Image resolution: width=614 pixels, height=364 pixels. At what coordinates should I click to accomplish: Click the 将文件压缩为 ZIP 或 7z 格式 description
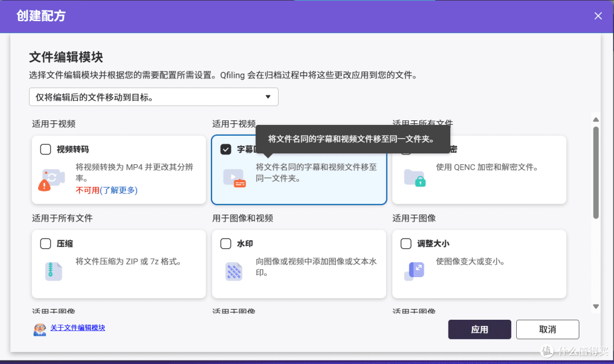[x=128, y=262]
